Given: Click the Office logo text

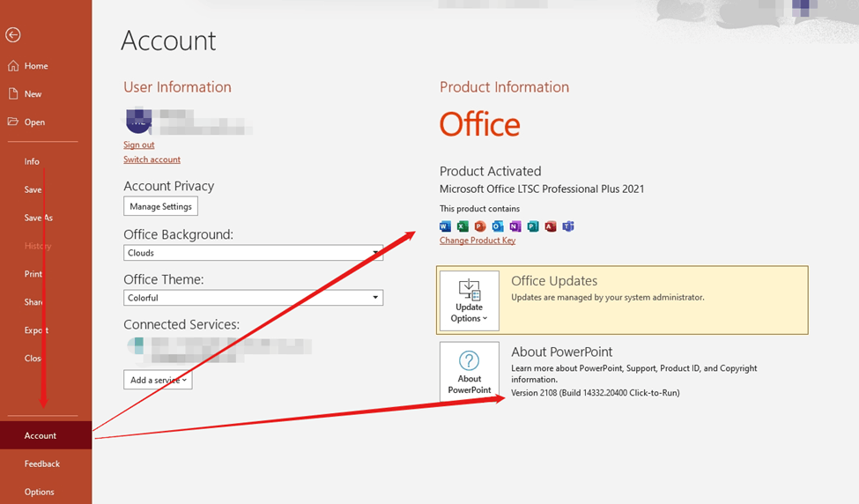Looking at the screenshot, I should point(480,124).
